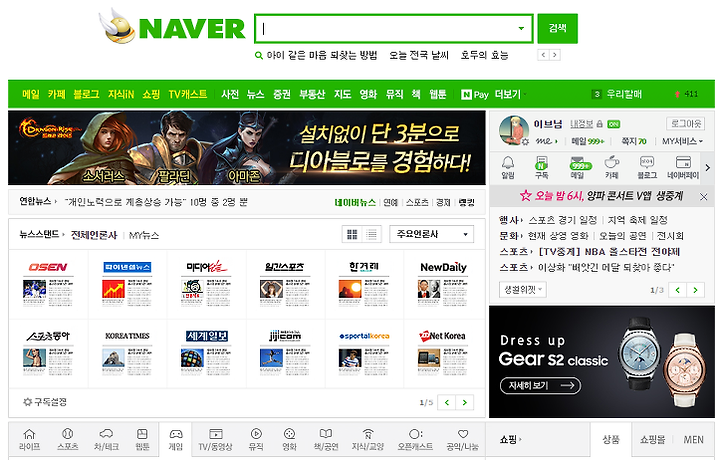Open 쇼핑 in green menu bar
Screen dimensions: 720x460
(x=151, y=95)
